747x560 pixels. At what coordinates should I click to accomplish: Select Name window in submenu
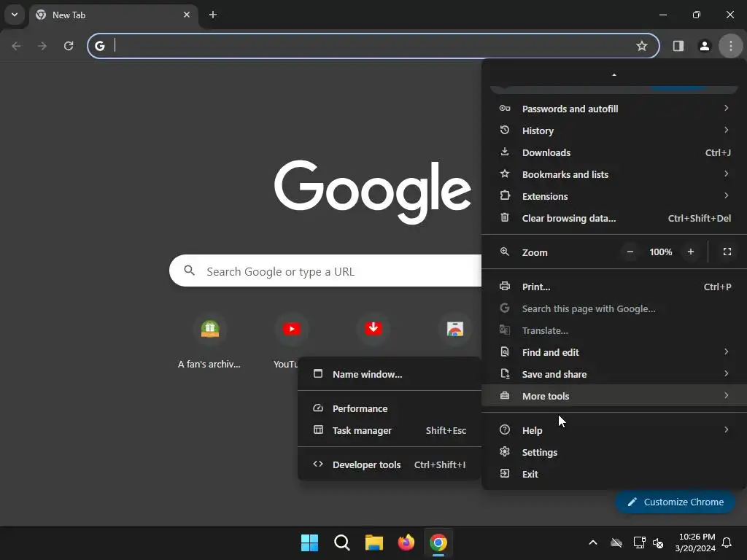point(390,374)
